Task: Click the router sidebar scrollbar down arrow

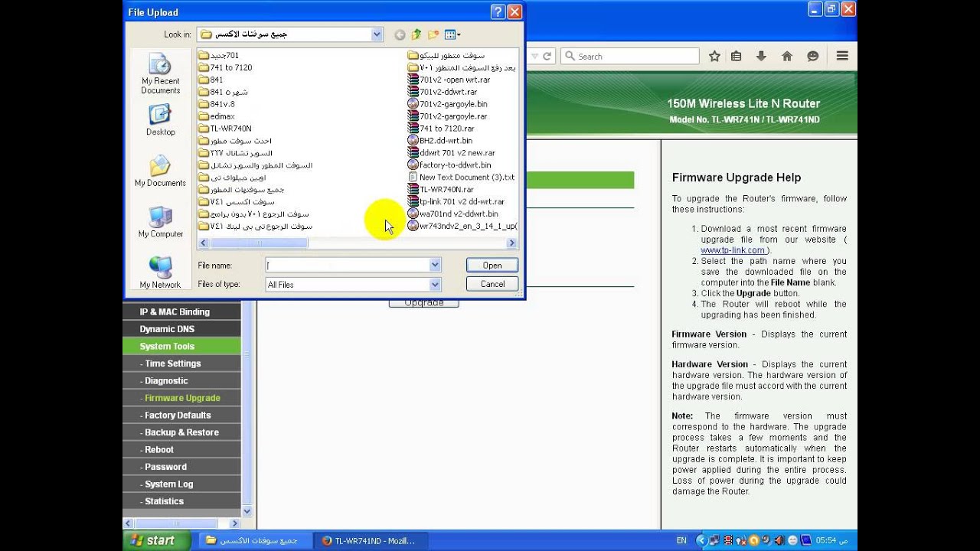Action: pyautogui.click(x=247, y=511)
